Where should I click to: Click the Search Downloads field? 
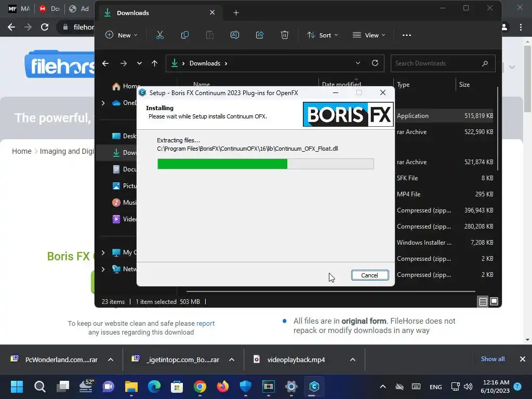pyautogui.click(x=443, y=63)
